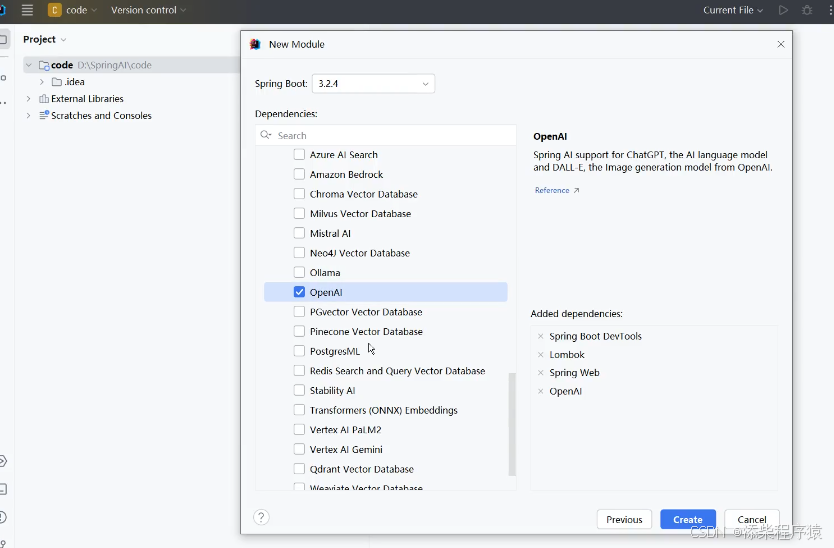The height and width of the screenshot is (548, 834).
Task: Check the PGvector Vector Database dependency
Action: coord(299,312)
